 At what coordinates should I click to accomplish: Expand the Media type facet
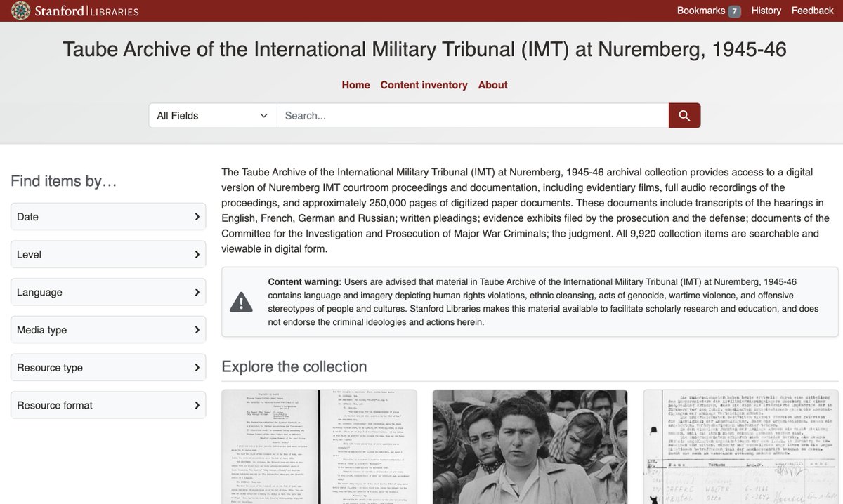point(108,330)
